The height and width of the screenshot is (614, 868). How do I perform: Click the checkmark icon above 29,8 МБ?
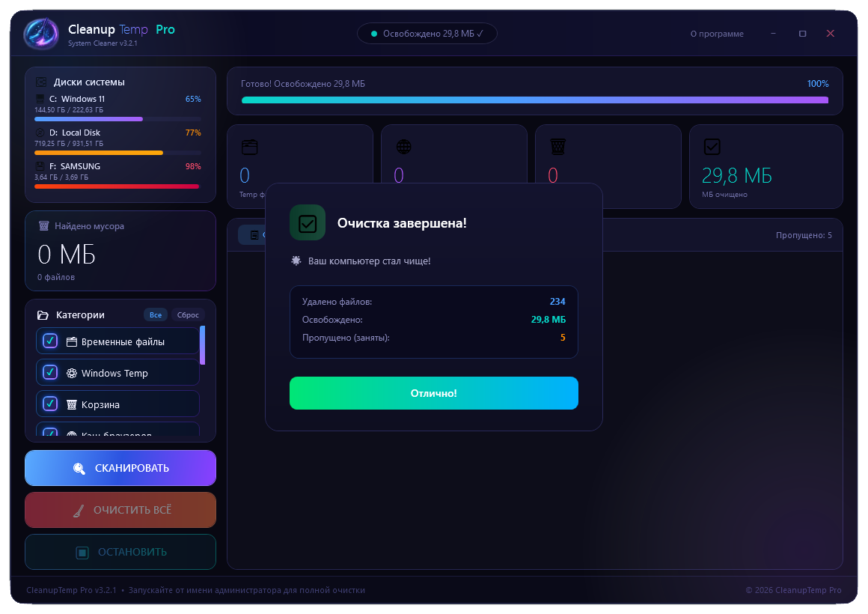point(712,147)
